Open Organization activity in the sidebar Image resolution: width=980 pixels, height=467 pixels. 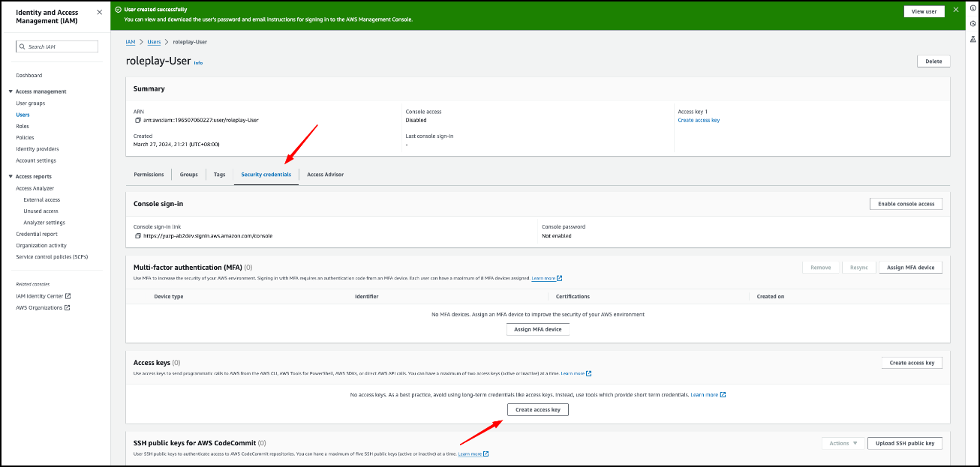[41, 245]
